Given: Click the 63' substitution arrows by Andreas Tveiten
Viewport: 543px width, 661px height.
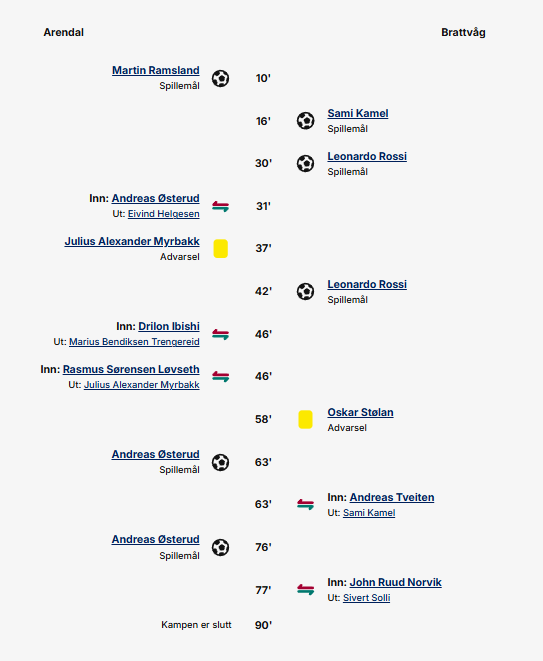Looking at the screenshot, I should tap(305, 504).
